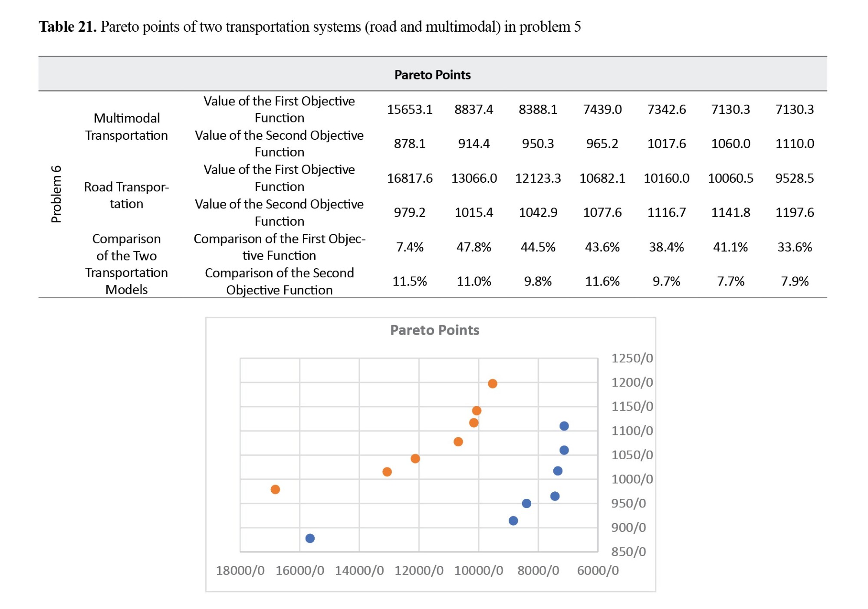
Task: Select the topmost blue data point
Action: (564, 426)
